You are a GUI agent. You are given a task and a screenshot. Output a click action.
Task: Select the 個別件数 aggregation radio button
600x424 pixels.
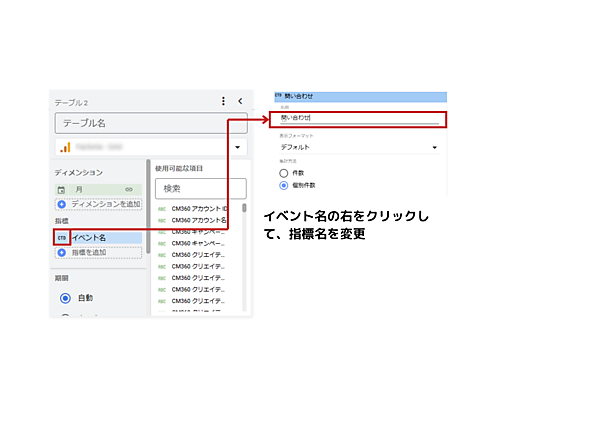[284, 185]
